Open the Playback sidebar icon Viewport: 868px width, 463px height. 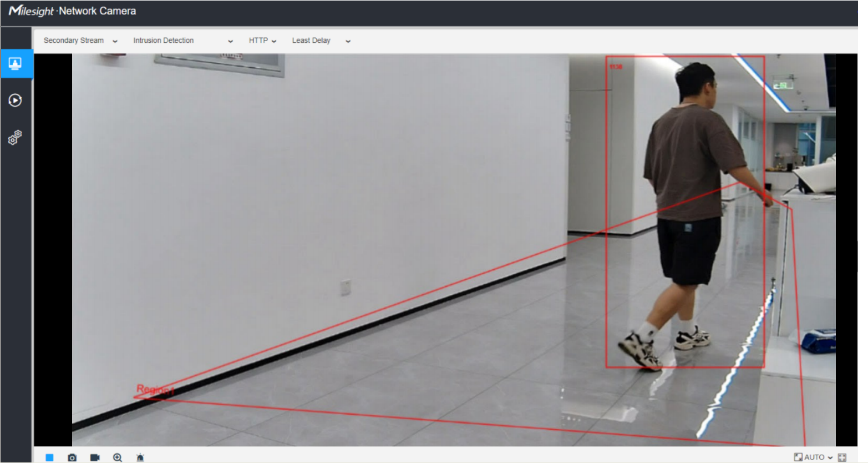click(15, 100)
